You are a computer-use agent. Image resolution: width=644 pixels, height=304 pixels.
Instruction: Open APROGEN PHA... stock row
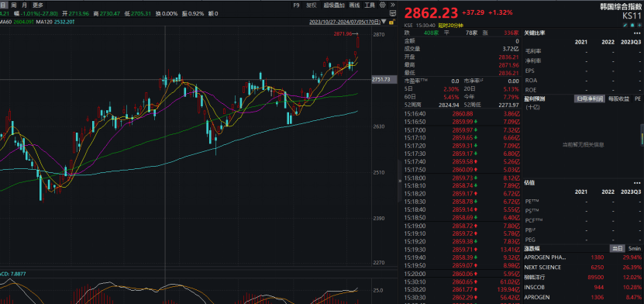click(x=584, y=257)
